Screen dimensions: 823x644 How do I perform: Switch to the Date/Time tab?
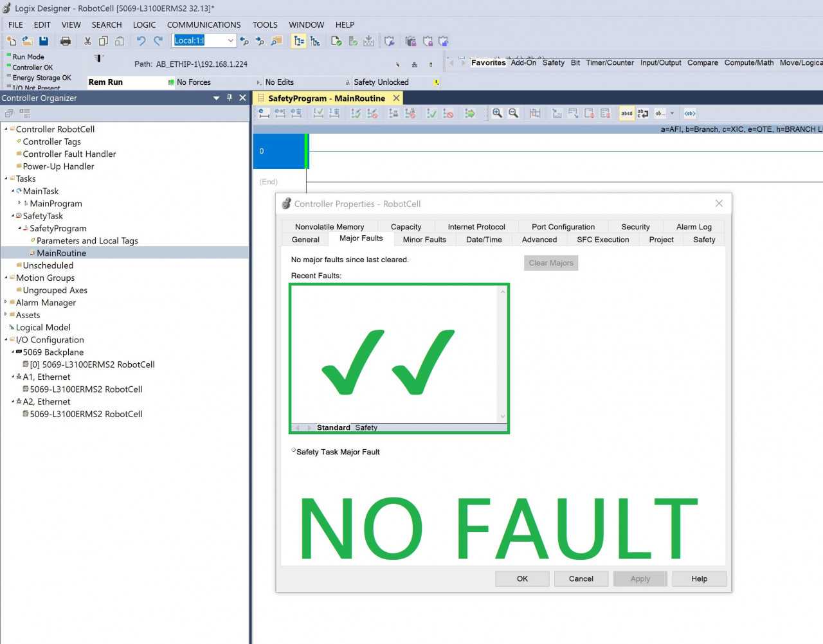[x=484, y=240]
